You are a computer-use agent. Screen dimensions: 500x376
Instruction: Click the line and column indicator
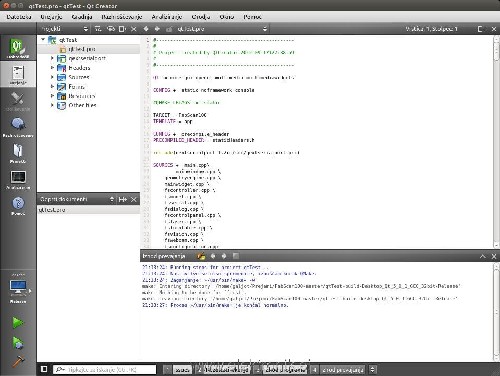click(x=431, y=29)
